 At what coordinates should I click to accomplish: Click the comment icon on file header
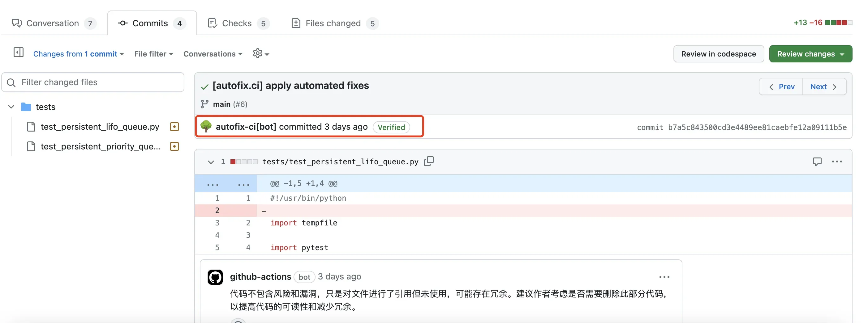(x=817, y=161)
